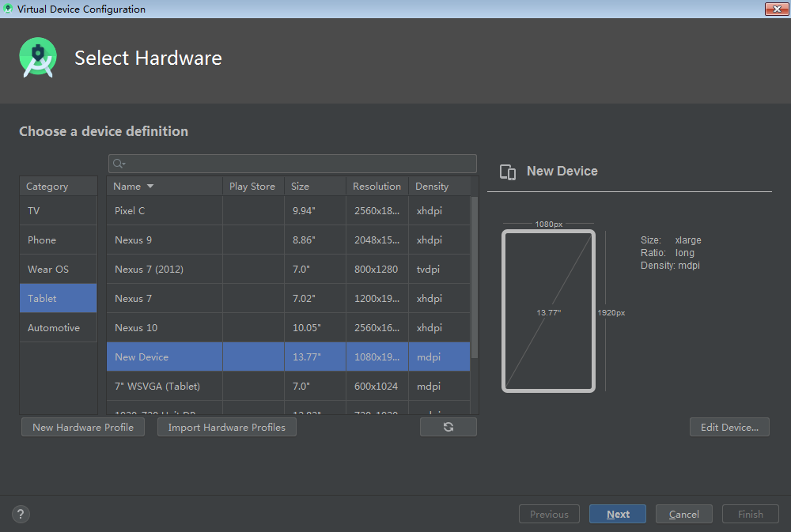
Task: Click the disabled Previous button
Action: 550,514
